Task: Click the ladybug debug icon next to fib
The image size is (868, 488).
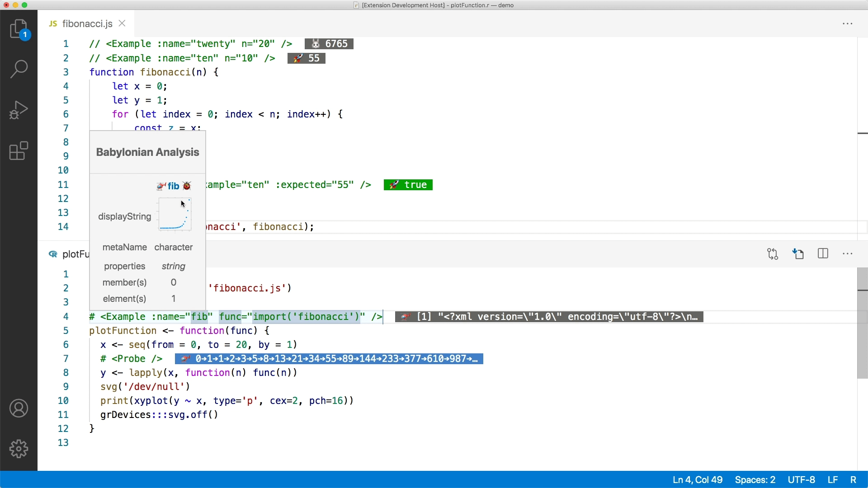Action: point(187,186)
